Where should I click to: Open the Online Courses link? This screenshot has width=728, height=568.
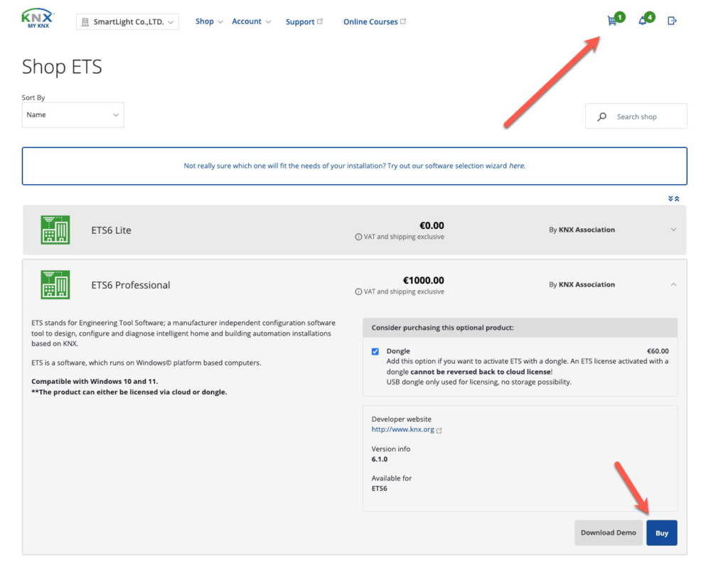point(374,22)
